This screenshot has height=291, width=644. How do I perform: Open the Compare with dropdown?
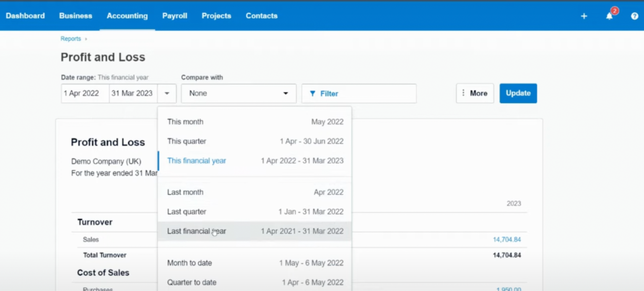238,93
